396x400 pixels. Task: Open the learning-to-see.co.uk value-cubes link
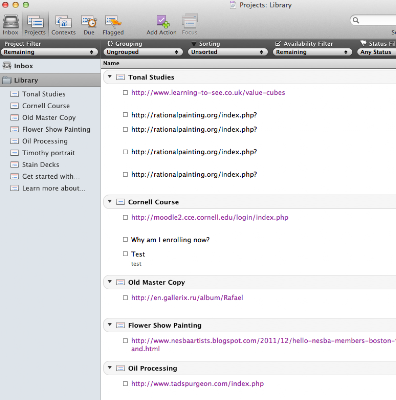click(x=208, y=93)
